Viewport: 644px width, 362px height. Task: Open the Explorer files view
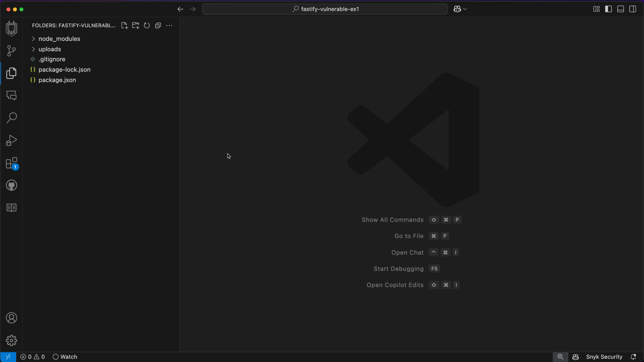11,73
